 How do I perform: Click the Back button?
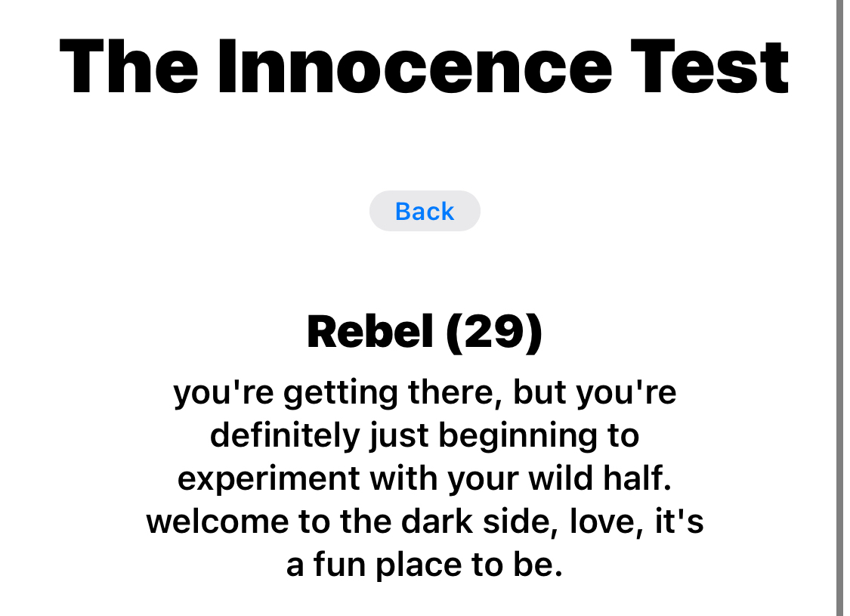tap(425, 211)
